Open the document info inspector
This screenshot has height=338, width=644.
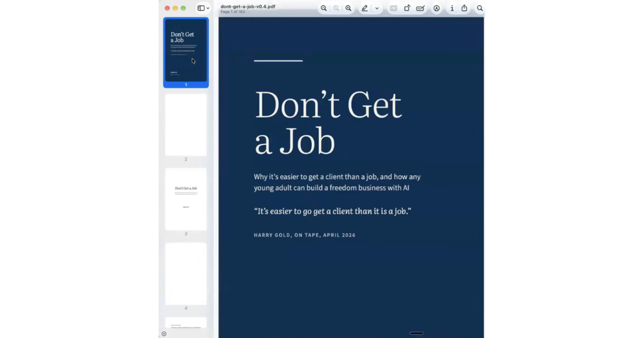[x=452, y=8]
